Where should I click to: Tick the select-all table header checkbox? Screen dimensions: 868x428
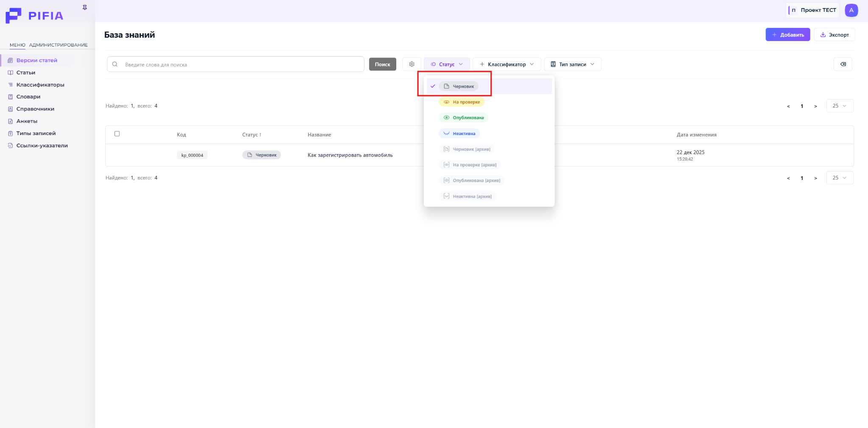[x=117, y=134]
